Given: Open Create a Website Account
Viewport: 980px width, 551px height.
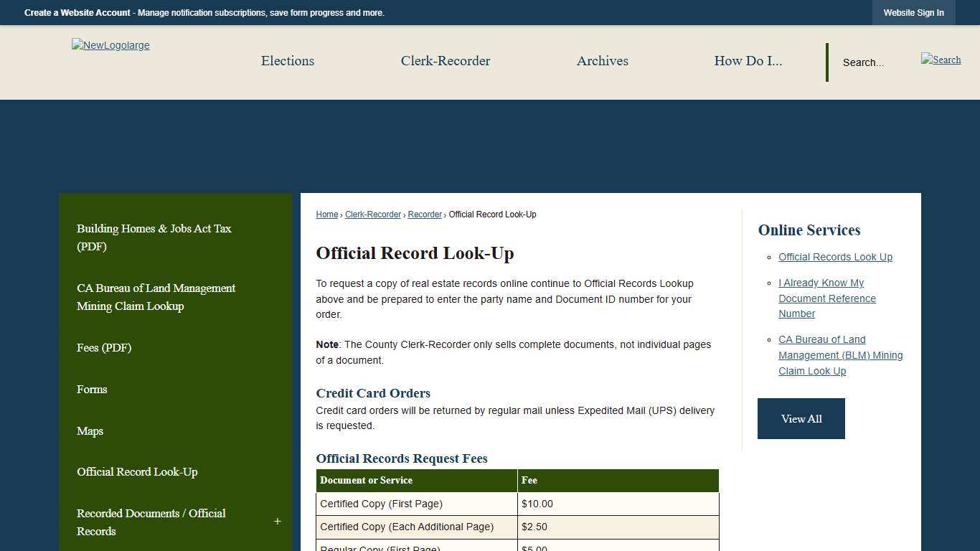Looking at the screenshot, I should coord(77,12).
